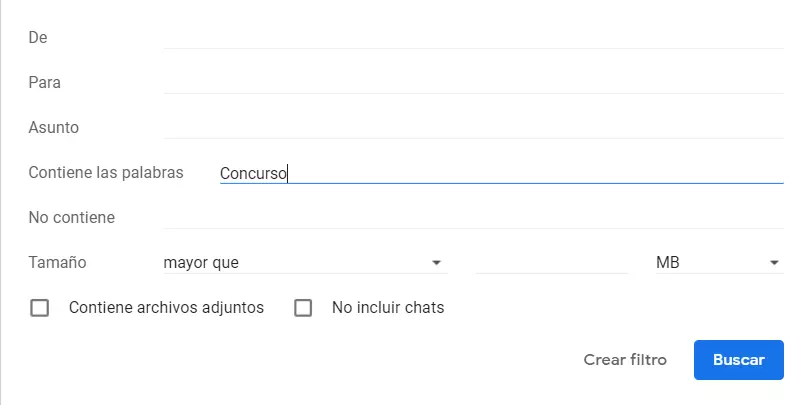Click the "De" sender input field
Screen dimensions: 812x406
tap(473, 37)
